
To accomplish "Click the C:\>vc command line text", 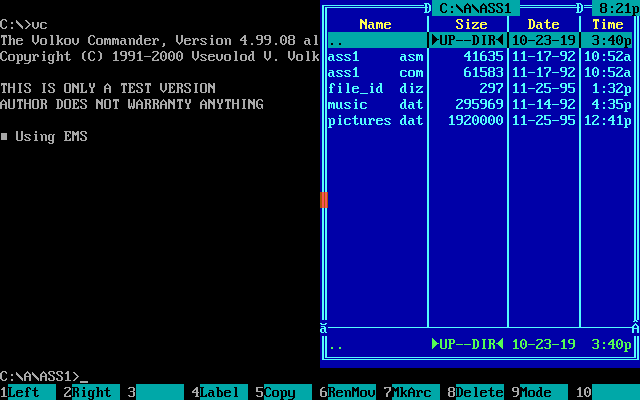I will (24, 24).
